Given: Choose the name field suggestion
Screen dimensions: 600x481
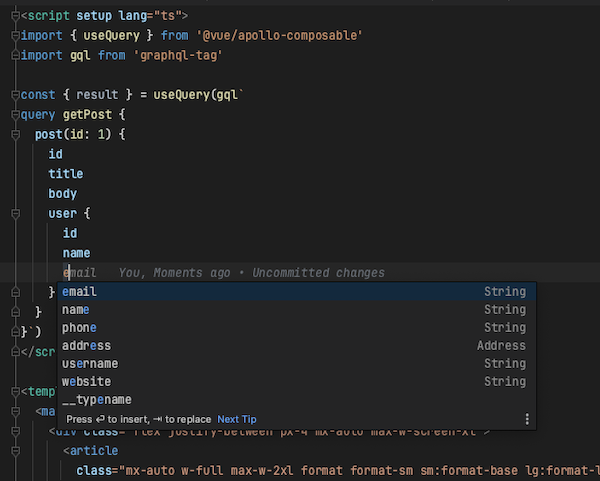Looking at the screenshot, I should point(76,310).
